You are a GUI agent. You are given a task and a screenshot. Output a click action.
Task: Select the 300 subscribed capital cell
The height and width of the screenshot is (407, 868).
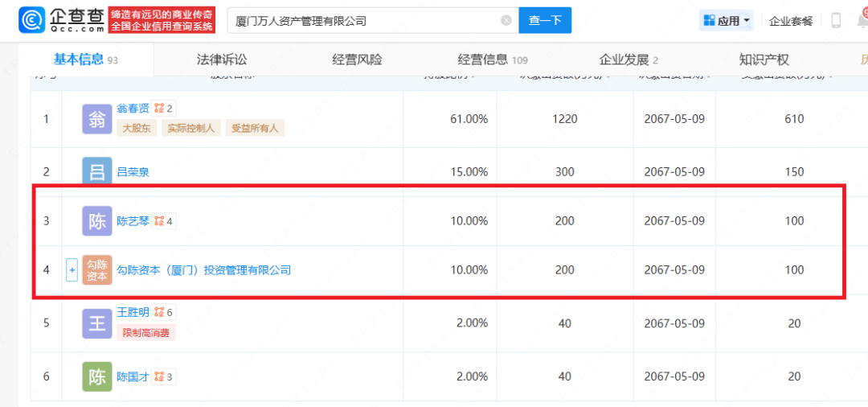click(565, 172)
